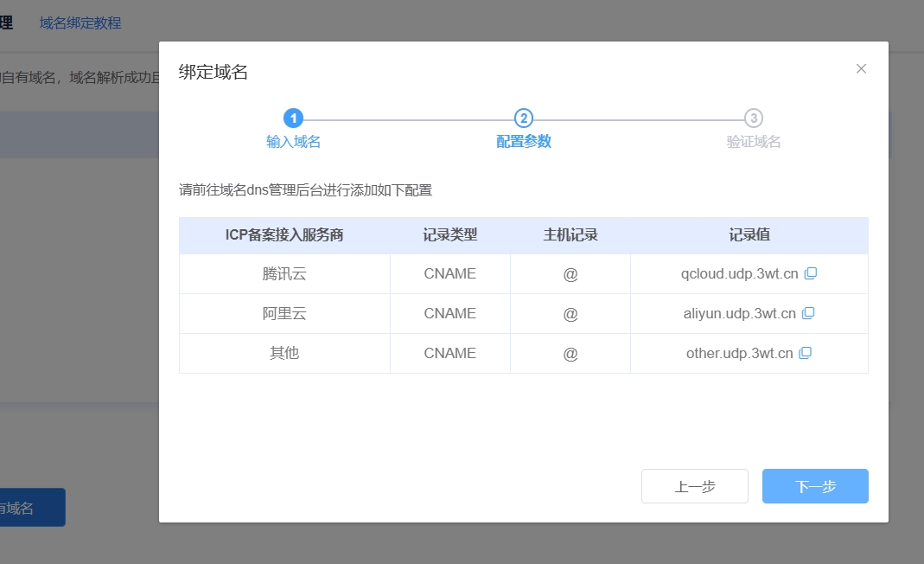The width and height of the screenshot is (924, 564).
Task: Copy the aliyun.udp.3wt.cn record value
Action: [x=808, y=313]
